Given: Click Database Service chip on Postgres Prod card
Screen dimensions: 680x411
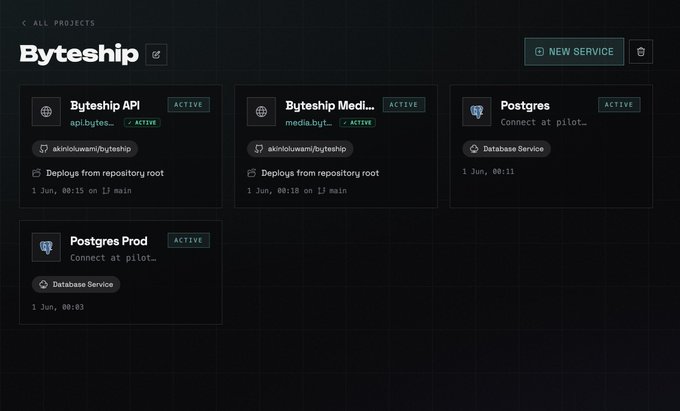Looking at the screenshot, I should [x=76, y=284].
